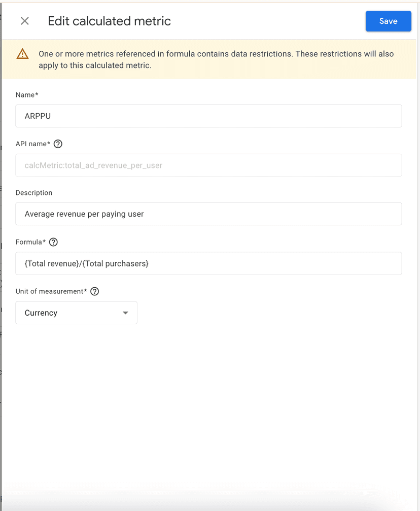Screen dimensions: 420x511
Task: Focus the Description text field
Action: (x=208, y=214)
